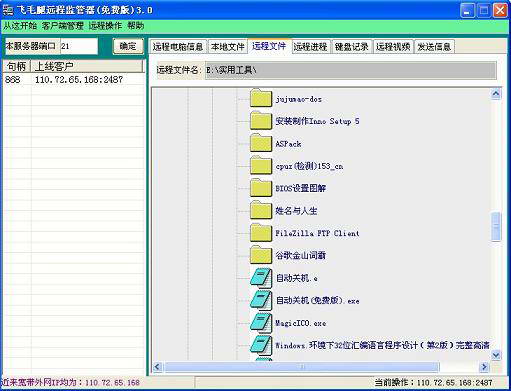Screen dimensions: 511x391
Task: Click the 上线客户 column header
Action: click(87, 66)
